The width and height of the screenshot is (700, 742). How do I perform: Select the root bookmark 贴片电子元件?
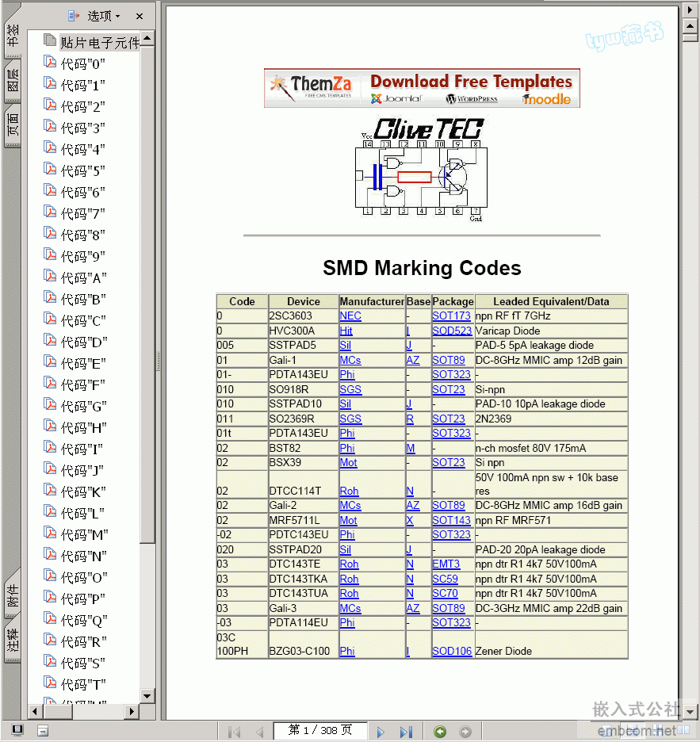tap(99, 43)
